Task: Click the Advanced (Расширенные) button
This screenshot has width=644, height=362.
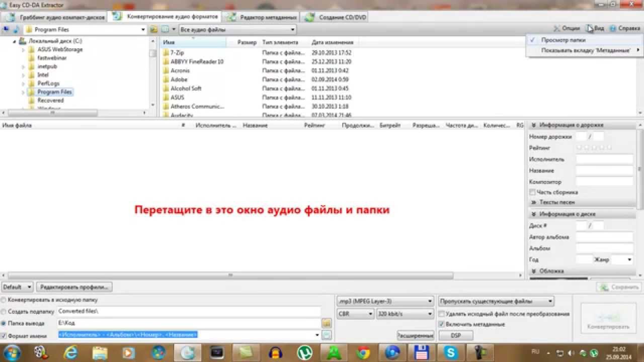Action: click(x=416, y=335)
